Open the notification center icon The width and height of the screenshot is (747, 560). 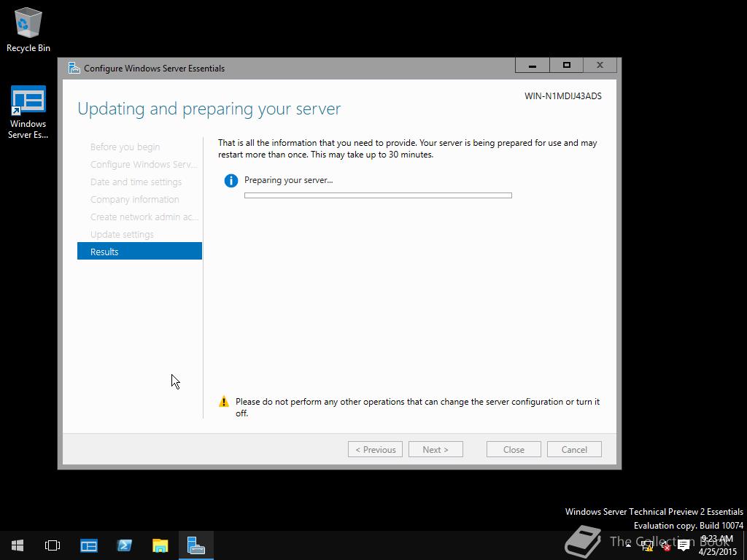tap(684, 545)
